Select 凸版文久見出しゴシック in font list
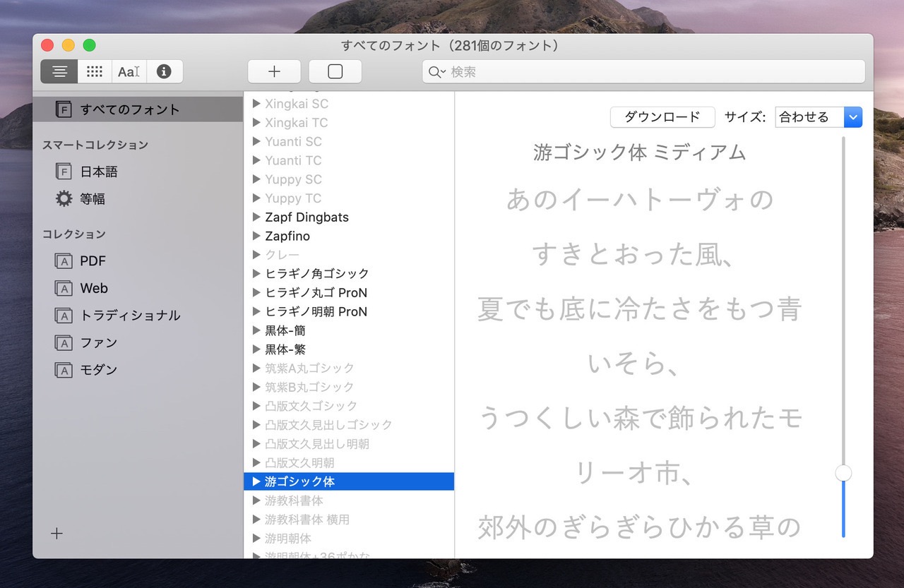 point(349,425)
